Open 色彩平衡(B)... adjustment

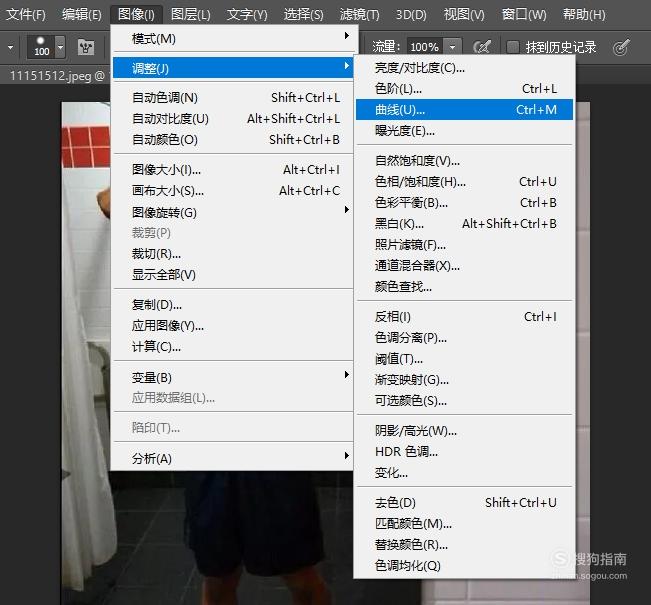(x=464, y=203)
